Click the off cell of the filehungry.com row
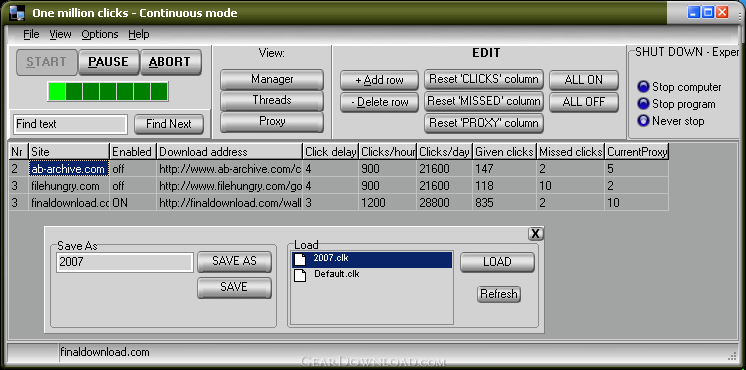Image resolution: width=746 pixels, height=370 pixels. pyautogui.click(x=133, y=185)
